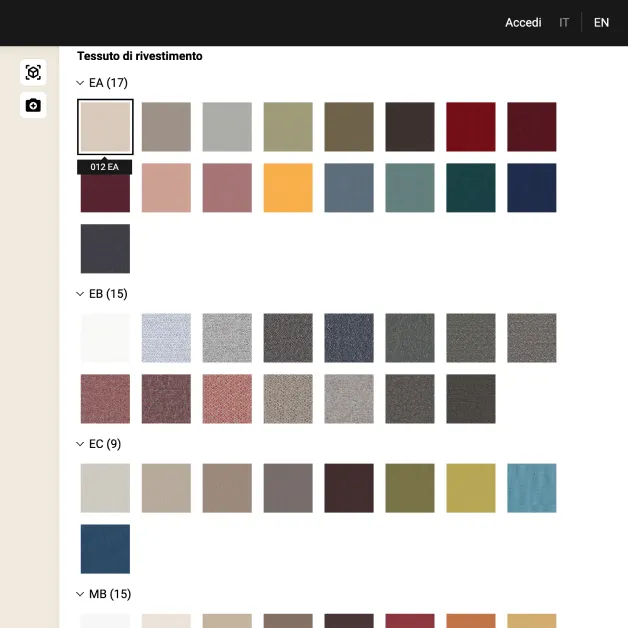This screenshot has height=628, width=628.
Task: Select the beige 012 EA swatch
Action: pos(105,127)
